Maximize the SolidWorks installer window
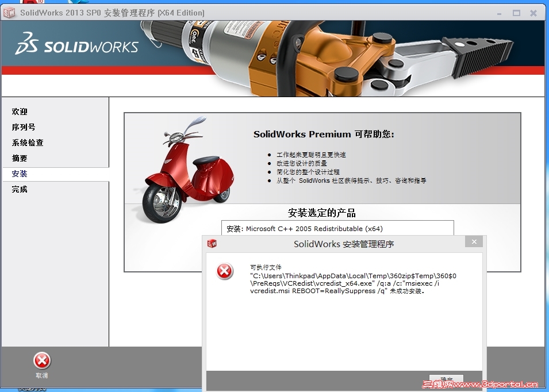This screenshot has width=549, height=392. click(x=516, y=13)
